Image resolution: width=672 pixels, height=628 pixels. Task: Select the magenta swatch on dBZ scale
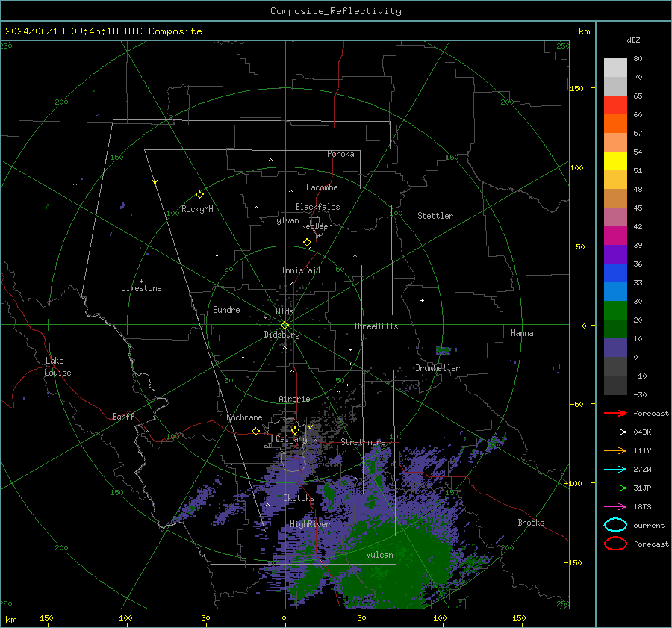615,235
